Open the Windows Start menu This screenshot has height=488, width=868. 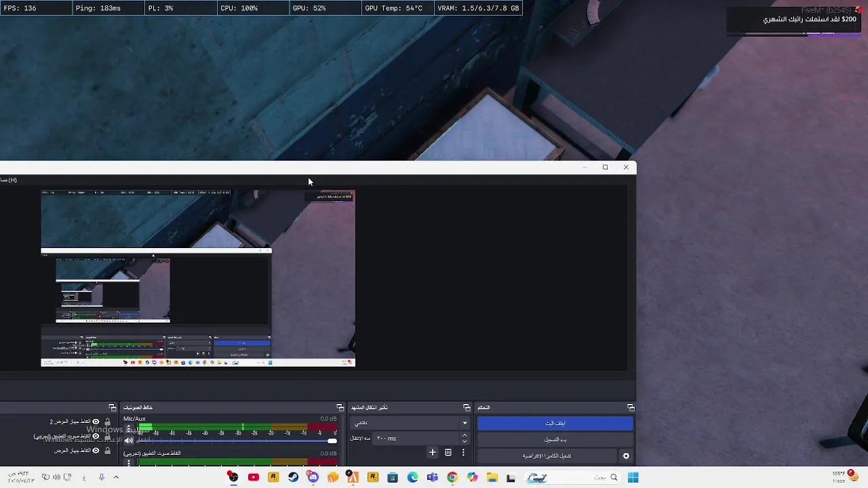coord(633,477)
